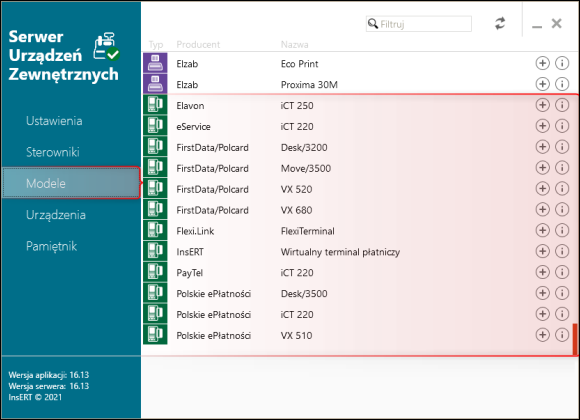Viewport: 580px width, 420px height.
Task: Click the refresh arrows icon
Action: coord(500,24)
